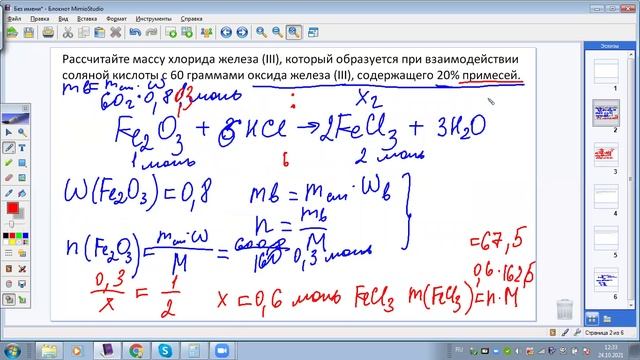This screenshot has width=640, height=360.
Task: Adjust the pen thickness slider
Action: tap(12, 224)
